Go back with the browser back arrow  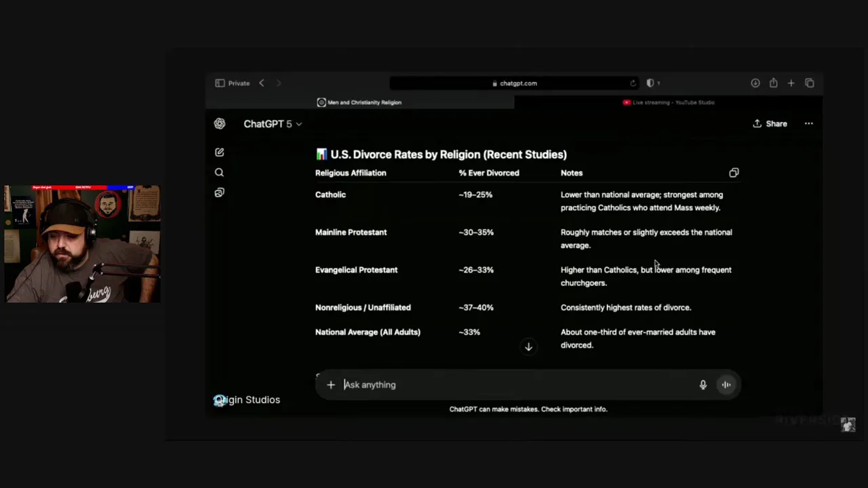pyautogui.click(x=262, y=83)
